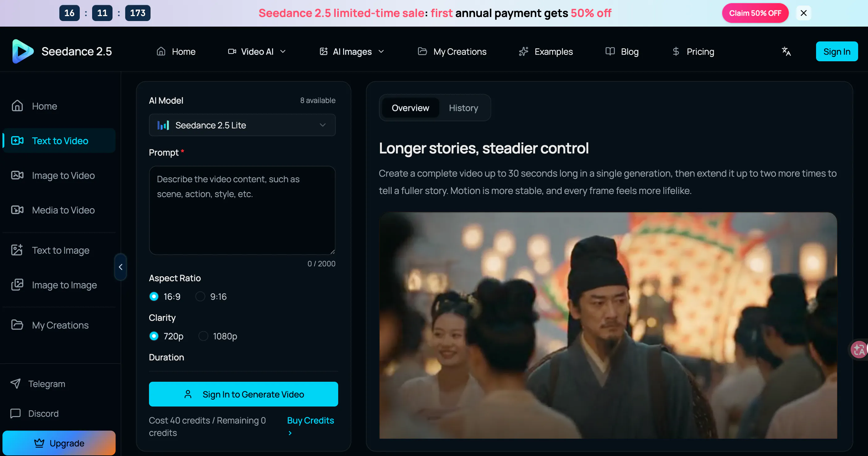Viewport: 868px width, 456px height.
Task: Select the 16:9 aspect ratio
Action: click(x=154, y=296)
